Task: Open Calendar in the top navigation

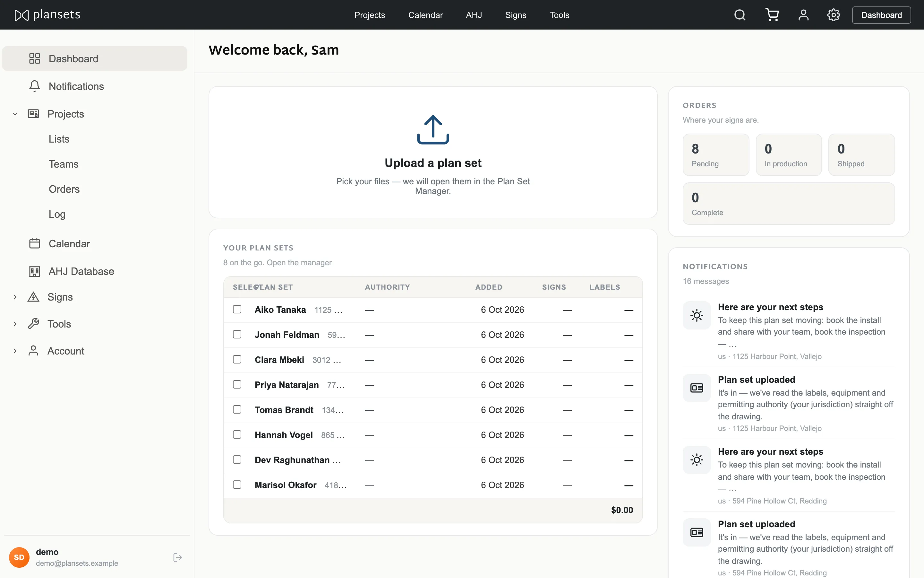Action: (x=425, y=15)
